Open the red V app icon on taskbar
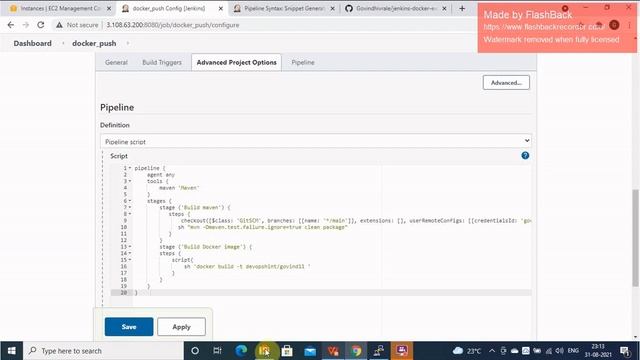This screenshot has width=640, height=360. click(333, 351)
